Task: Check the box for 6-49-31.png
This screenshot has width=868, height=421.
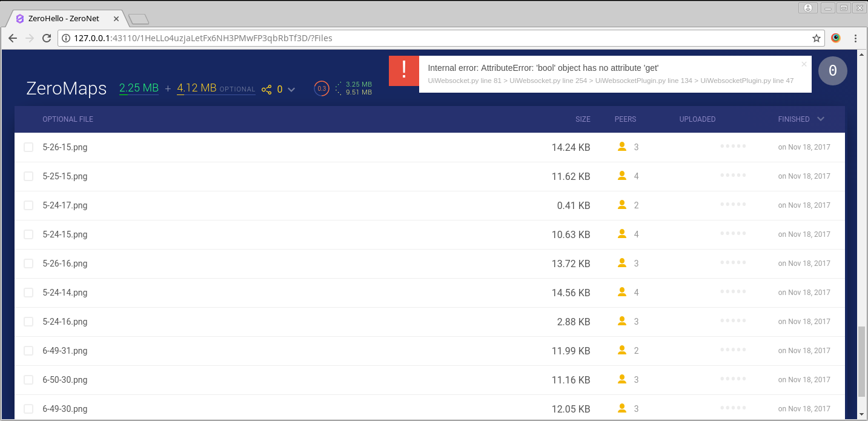Action: point(28,351)
